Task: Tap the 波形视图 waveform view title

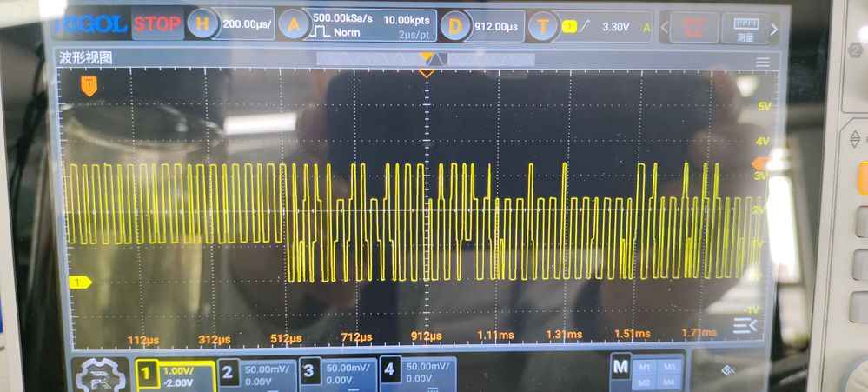Action: tap(86, 57)
